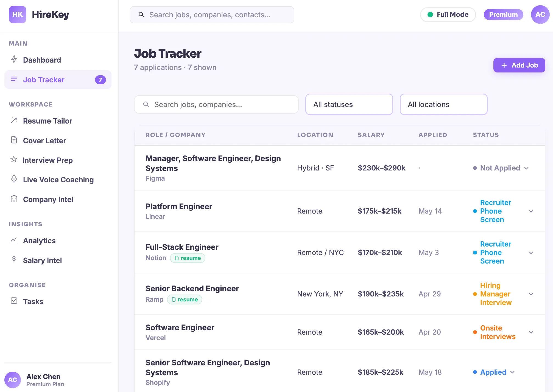The width and height of the screenshot is (553, 392).
Task: Click the Hybrid · SF location cell
Action: click(315, 168)
